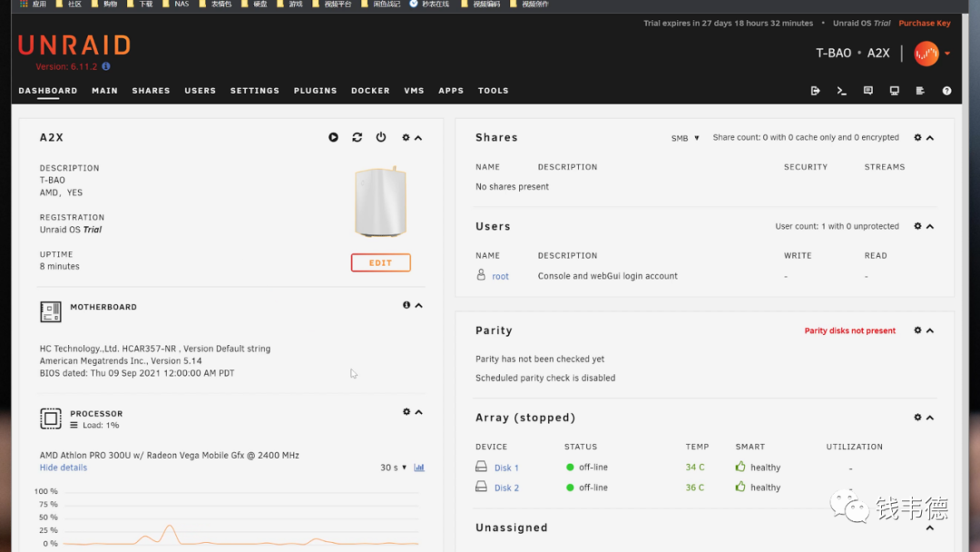980x552 pixels.
Task: Collapse the Motherboard section
Action: [x=418, y=306]
